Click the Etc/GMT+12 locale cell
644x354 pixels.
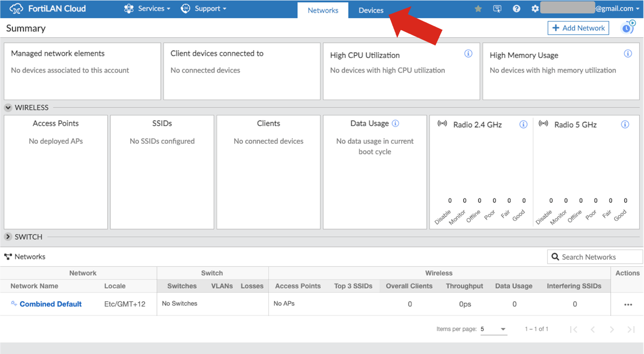tap(125, 304)
